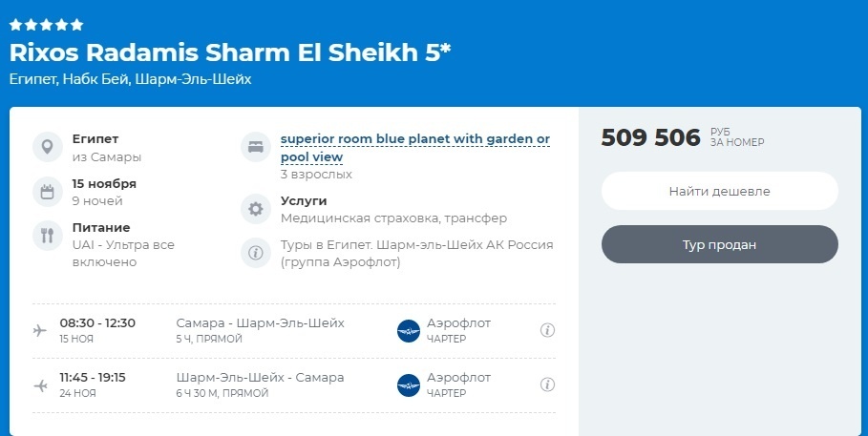Image resolution: width=868 pixels, height=436 pixels.
Task: Click the five-star hotel rating
Action: (x=46, y=25)
